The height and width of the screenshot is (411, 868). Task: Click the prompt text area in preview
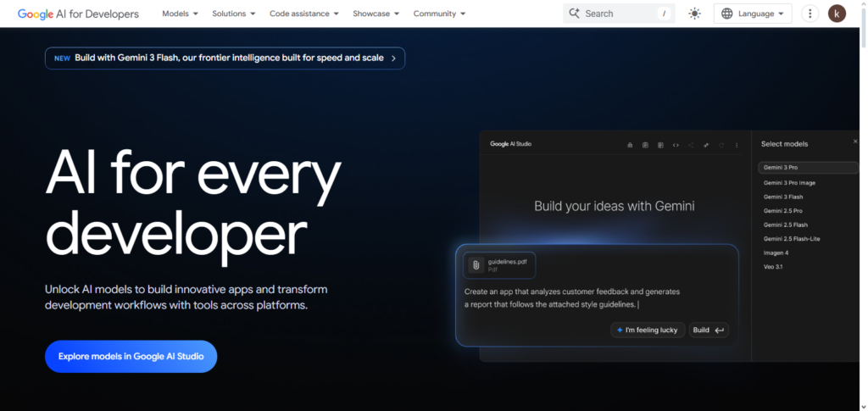tap(572, 297)
